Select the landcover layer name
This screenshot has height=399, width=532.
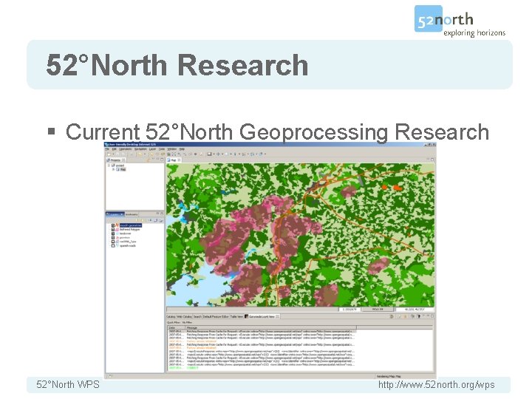click(125, 233)
